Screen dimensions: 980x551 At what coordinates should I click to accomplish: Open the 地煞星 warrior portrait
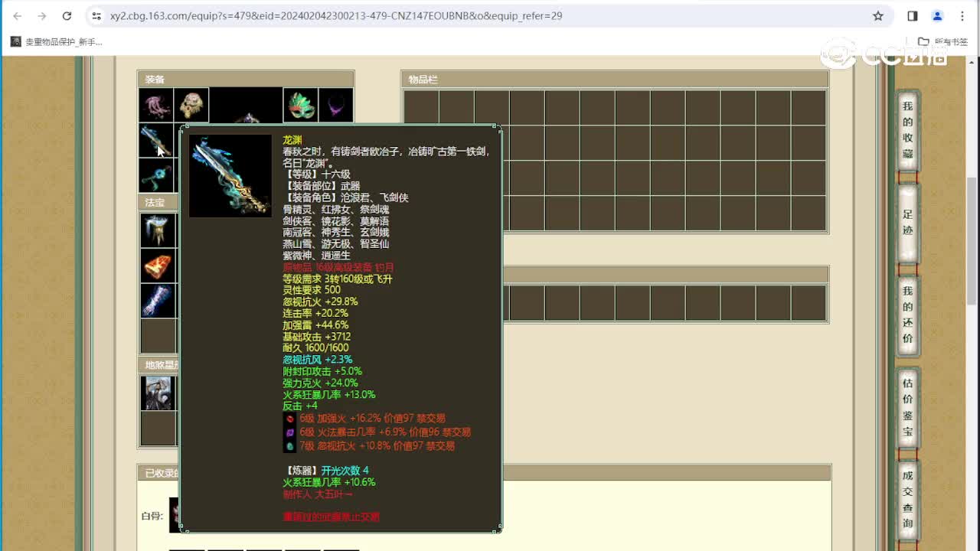click(x=158, y=393)
